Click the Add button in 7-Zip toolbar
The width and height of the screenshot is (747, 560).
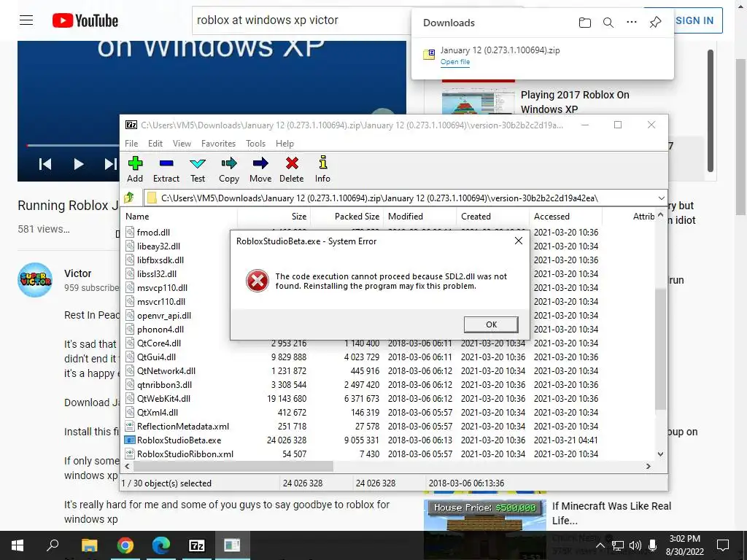[x=135, y=169]
